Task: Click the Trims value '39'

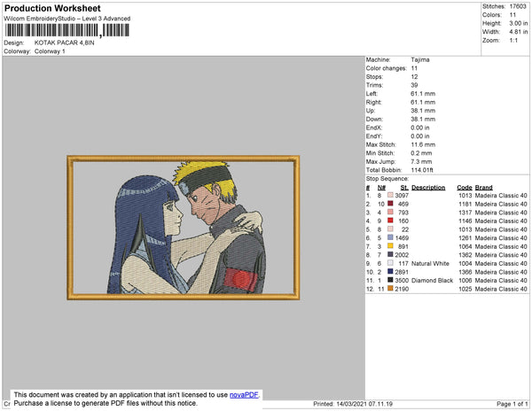Action: tap(414, 85)
